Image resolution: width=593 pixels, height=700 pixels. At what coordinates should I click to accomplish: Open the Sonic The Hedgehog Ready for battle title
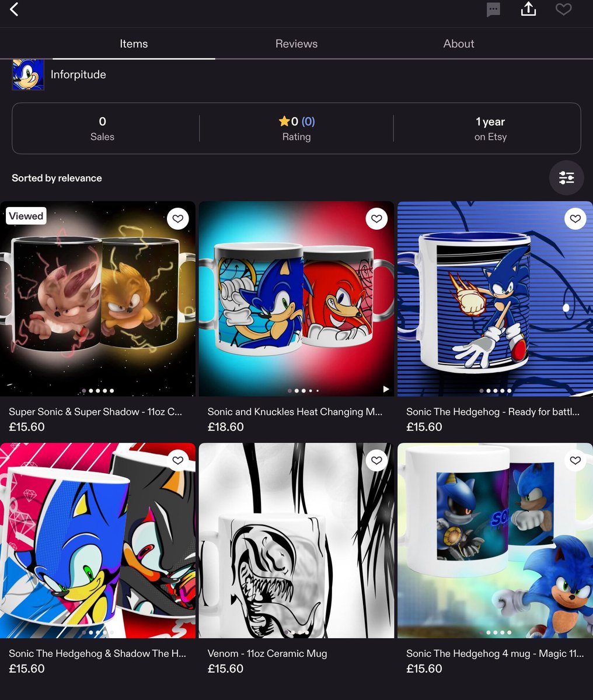[x=493, y=412]
